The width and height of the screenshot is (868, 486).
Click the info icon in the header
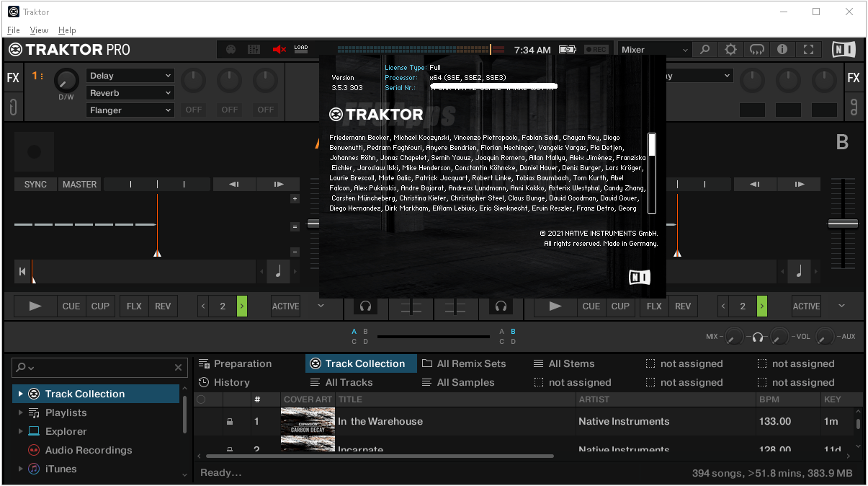pyautogui.click(x=782, y=50)
